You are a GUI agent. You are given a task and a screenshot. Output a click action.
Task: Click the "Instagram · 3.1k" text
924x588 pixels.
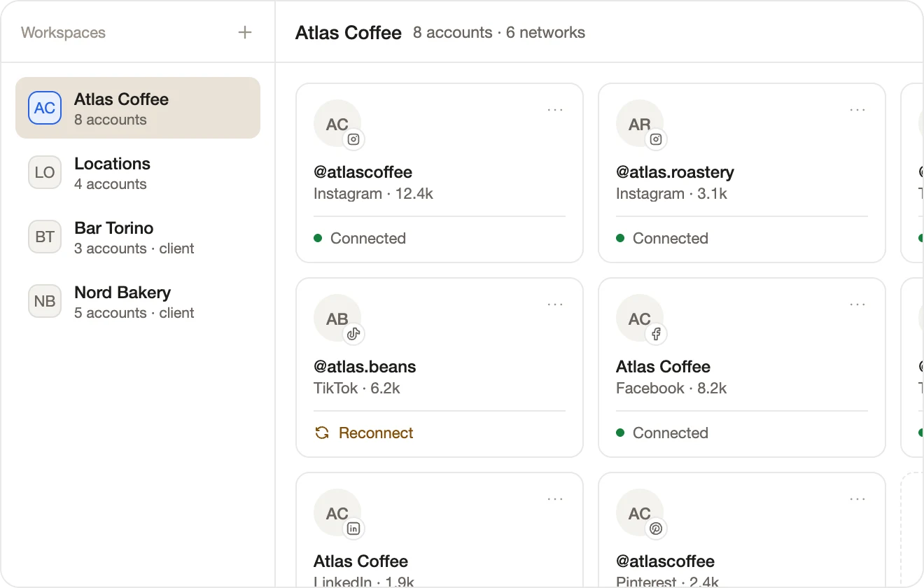671,194
